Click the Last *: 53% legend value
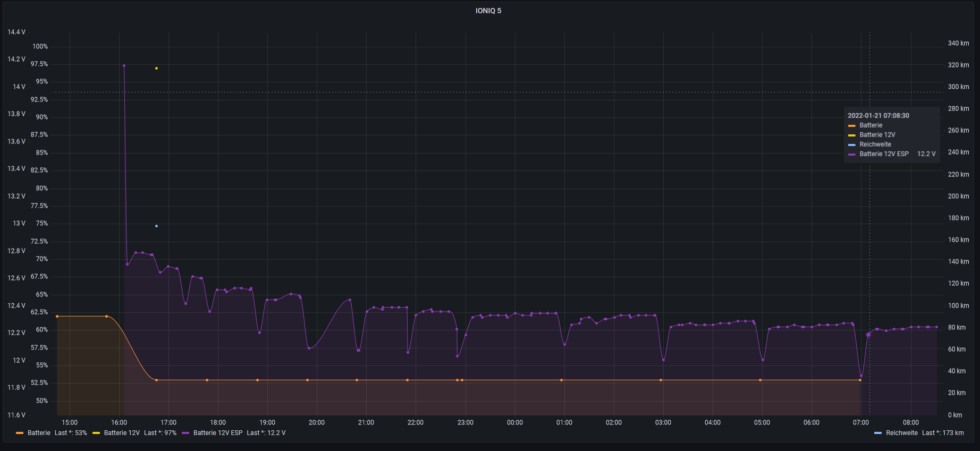 [x=71, y=433]
